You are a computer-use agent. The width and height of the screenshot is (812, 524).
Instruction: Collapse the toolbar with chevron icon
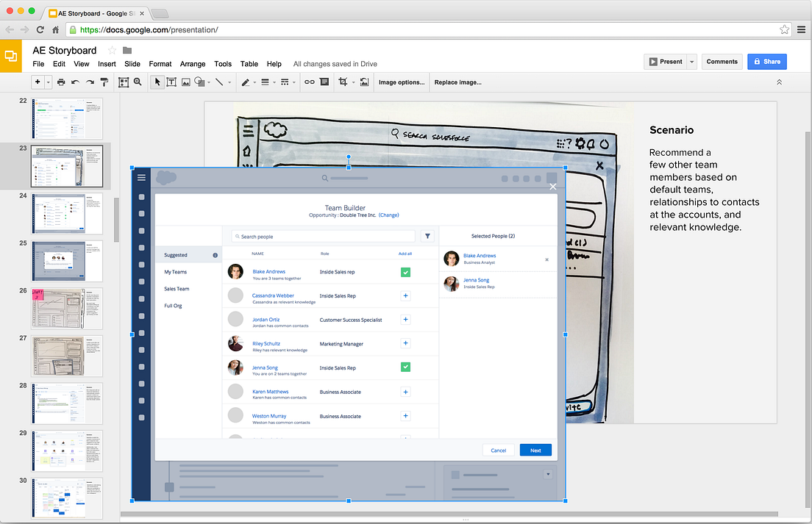[779, 82]
